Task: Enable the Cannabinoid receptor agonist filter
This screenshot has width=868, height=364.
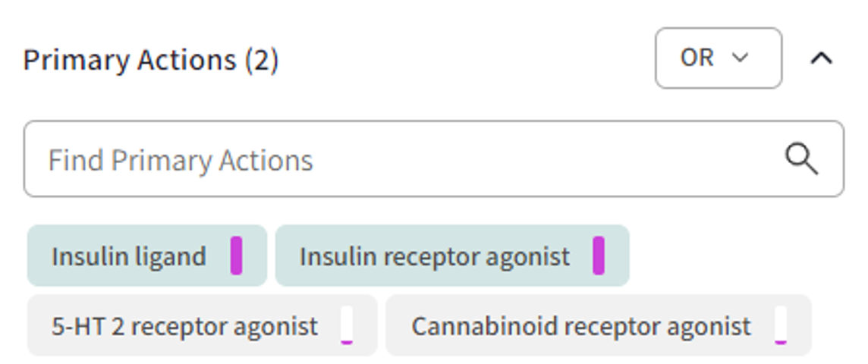Action: pos(598,326)
